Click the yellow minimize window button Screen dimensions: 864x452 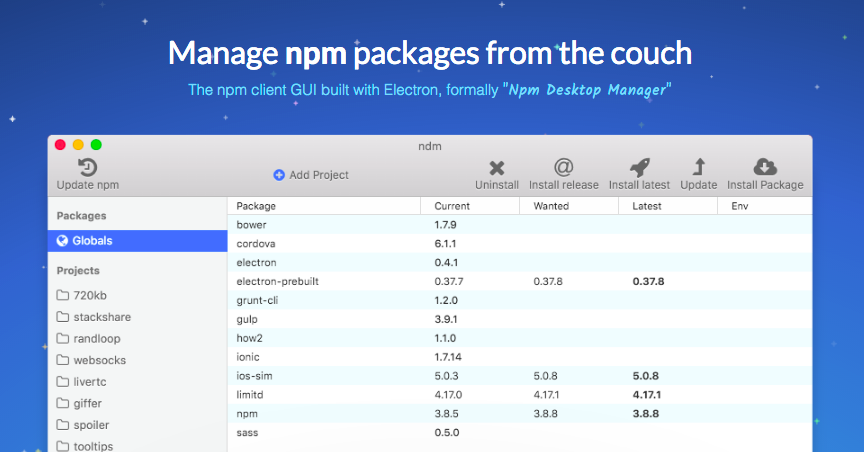click(x=78, y=144)
